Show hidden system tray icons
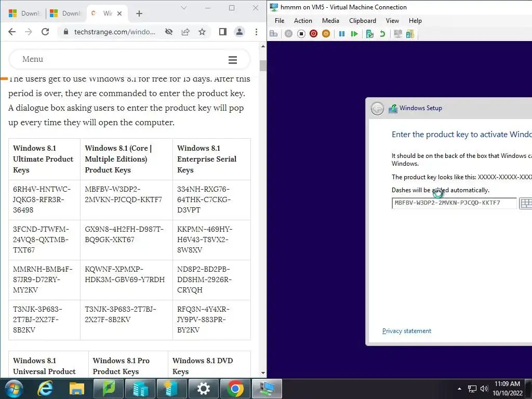 click(x=459, y=389)
